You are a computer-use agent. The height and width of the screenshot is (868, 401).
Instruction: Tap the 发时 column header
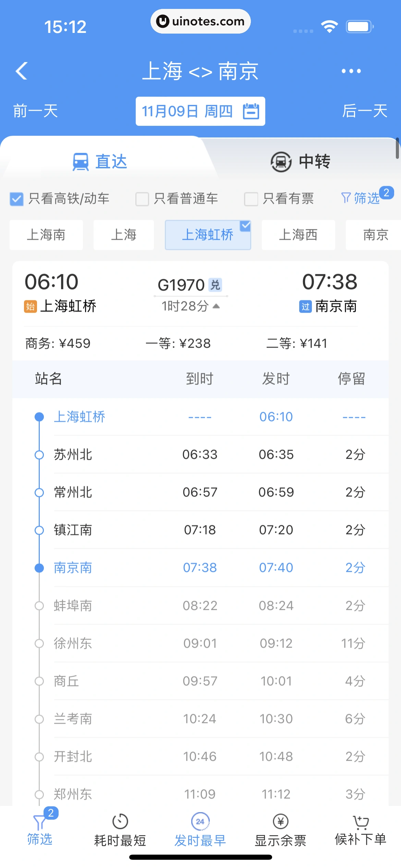click(276, 379)
